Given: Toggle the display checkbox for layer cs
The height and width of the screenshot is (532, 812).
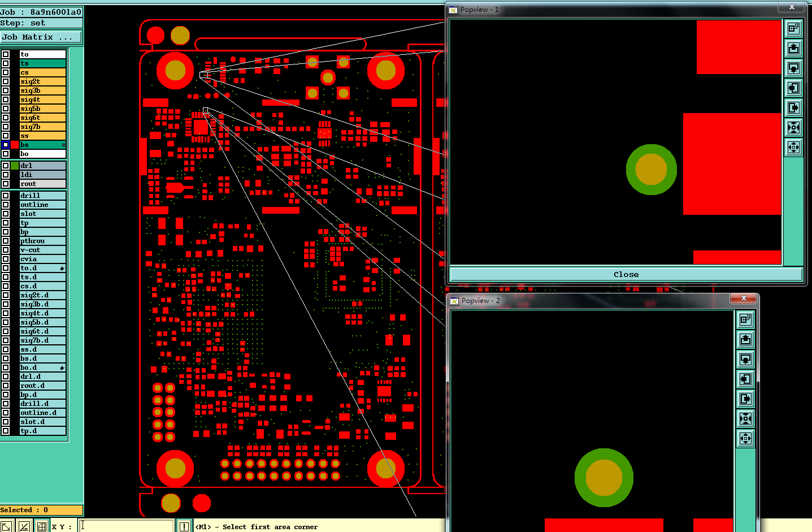Looking at the screenshot, I should (x=6, y=72).
